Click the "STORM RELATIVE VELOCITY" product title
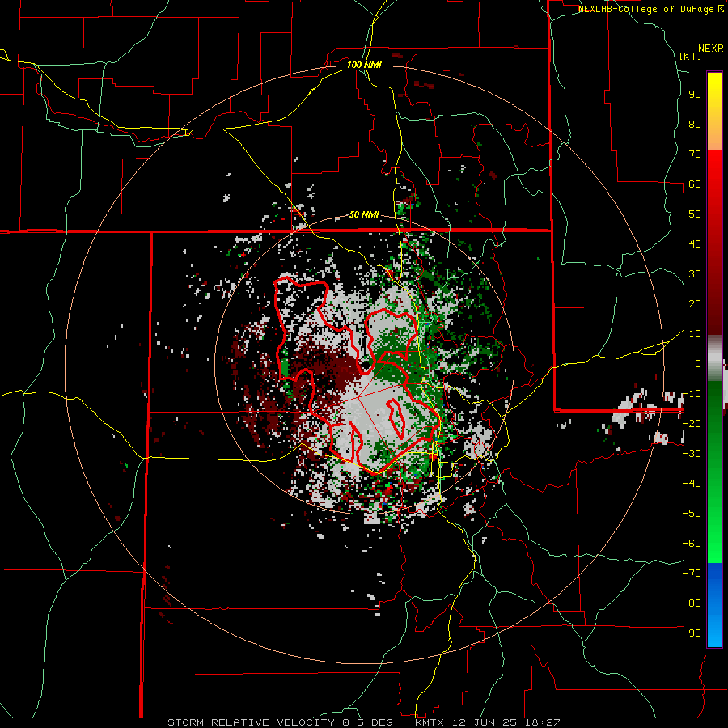This screenshot has width=728, height=728. coord(251,722)
